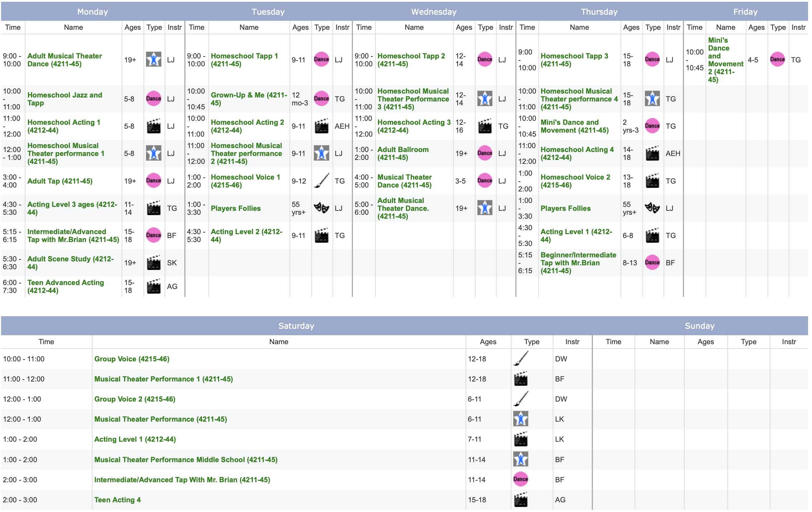Click the Dance icon for Mini's Dance and Movement Thursday
The height and width of the screenshot is (512, 812).
point(652,126)
